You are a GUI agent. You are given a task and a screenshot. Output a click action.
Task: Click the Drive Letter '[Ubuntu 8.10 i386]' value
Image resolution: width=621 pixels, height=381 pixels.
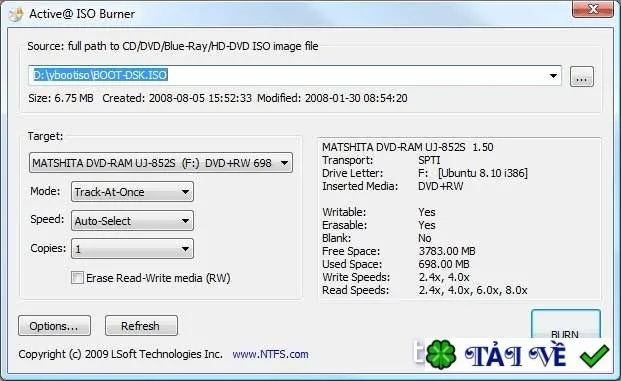point(483,173)
